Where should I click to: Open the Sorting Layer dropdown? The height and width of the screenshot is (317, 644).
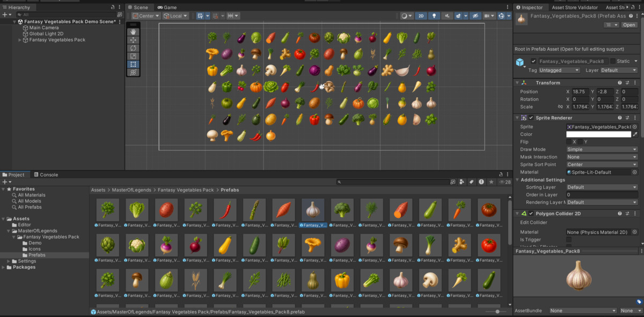602,187
